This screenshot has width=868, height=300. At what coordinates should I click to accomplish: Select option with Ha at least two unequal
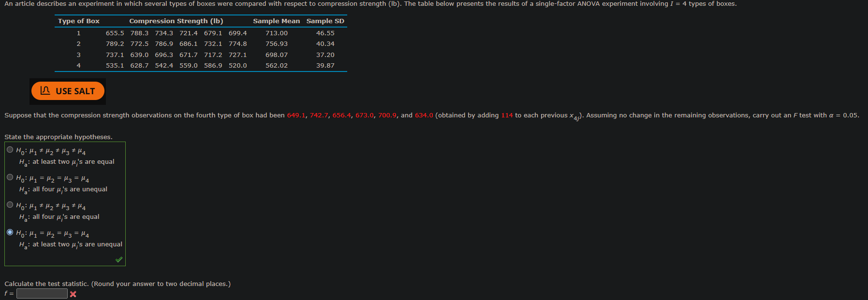tap(10, 232)
